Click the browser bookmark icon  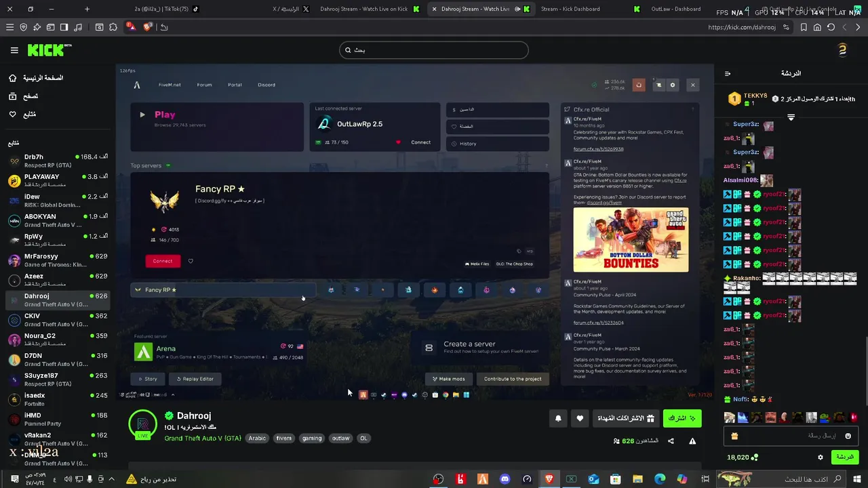coord(804,27)
